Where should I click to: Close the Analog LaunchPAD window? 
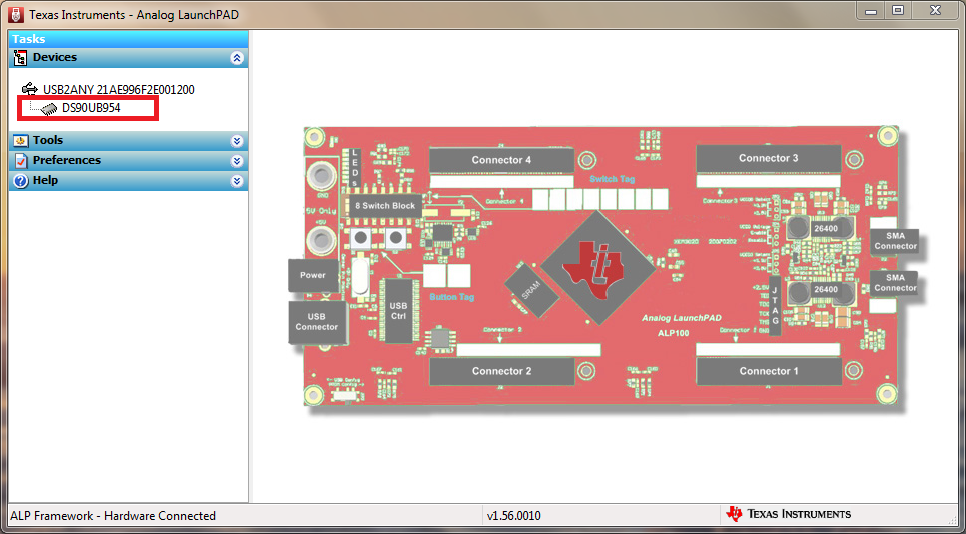(x=935, y=10)
